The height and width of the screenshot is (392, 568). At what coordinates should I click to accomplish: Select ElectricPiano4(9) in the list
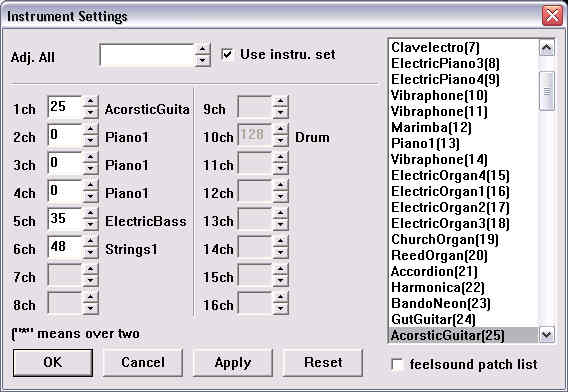click(463, 79)
